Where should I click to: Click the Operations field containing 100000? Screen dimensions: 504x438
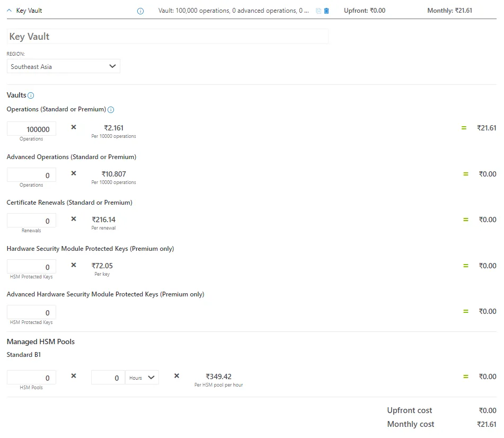31,129
